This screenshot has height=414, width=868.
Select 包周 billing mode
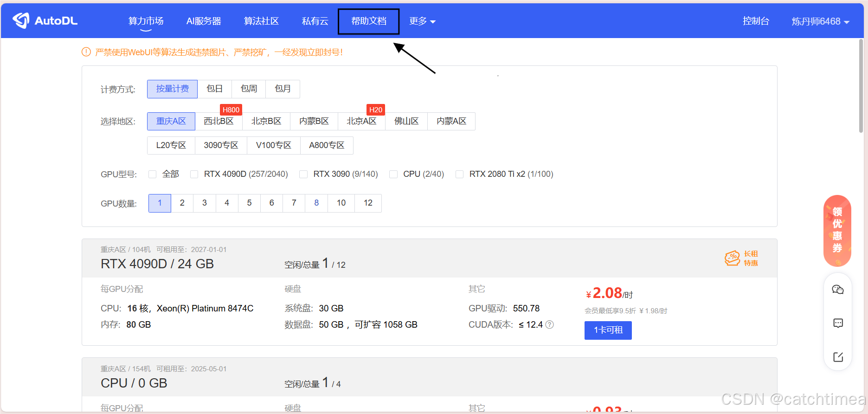pyautogui.click(x=249, y=89)
